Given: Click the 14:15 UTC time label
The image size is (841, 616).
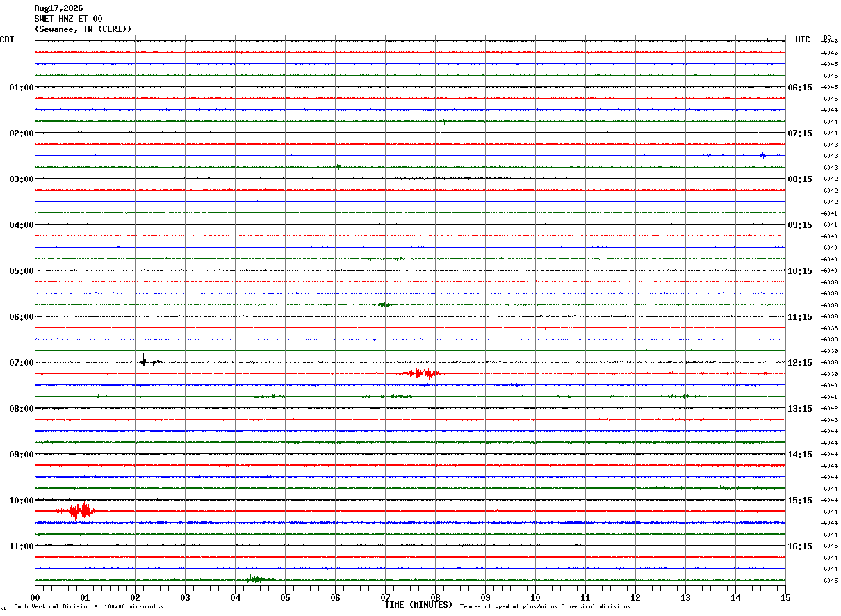Looking at the screenshot, I should [x=800, y=455].
